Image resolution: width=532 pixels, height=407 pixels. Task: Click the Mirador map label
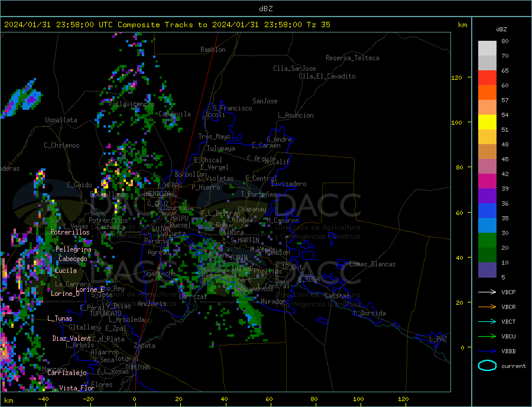click(273, 301)
